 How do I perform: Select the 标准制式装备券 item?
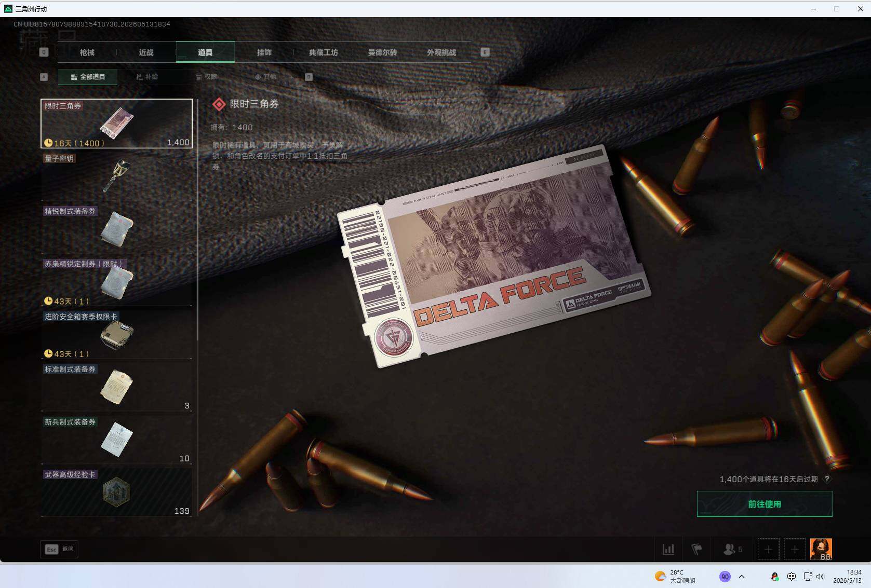(x=116, y=387)
